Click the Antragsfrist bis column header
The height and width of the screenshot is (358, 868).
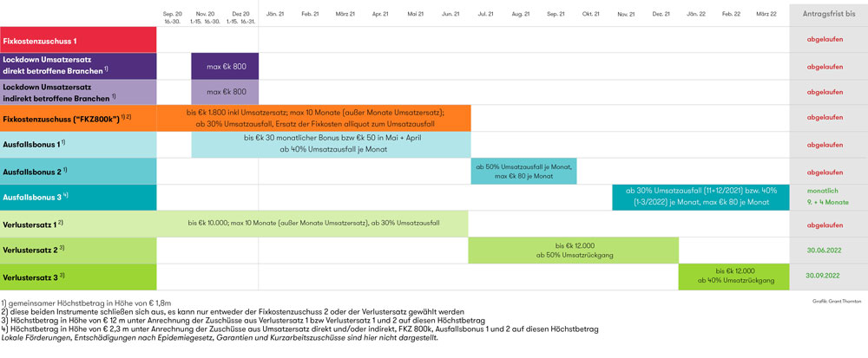(x=825, y=14)
